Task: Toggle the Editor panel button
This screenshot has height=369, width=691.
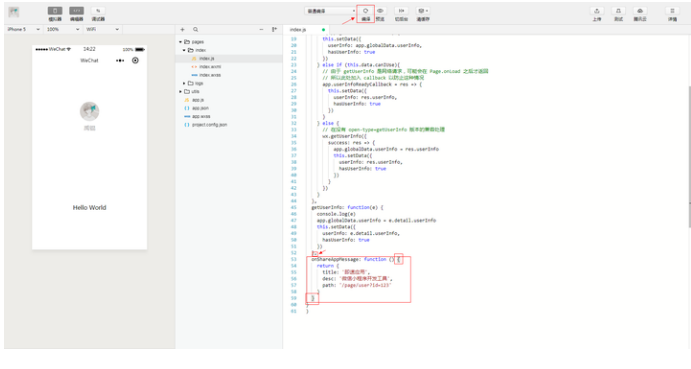Action: click(76, 11)
